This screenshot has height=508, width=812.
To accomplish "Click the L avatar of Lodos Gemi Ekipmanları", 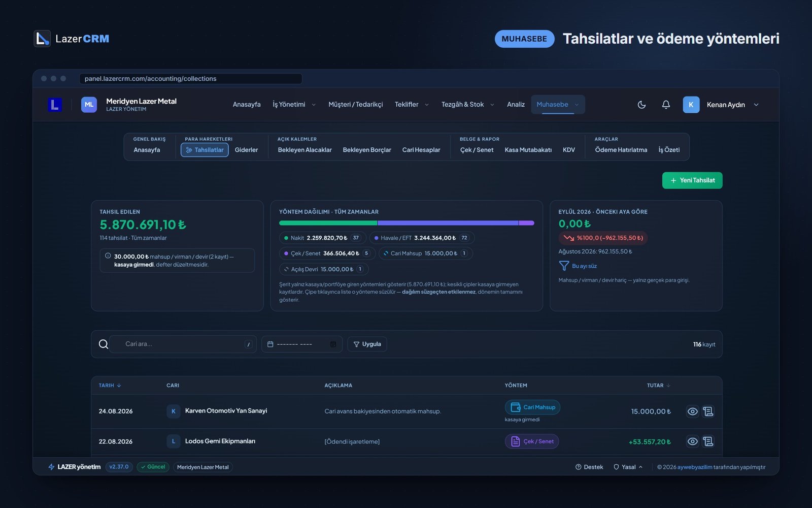I will click(174, 441).
